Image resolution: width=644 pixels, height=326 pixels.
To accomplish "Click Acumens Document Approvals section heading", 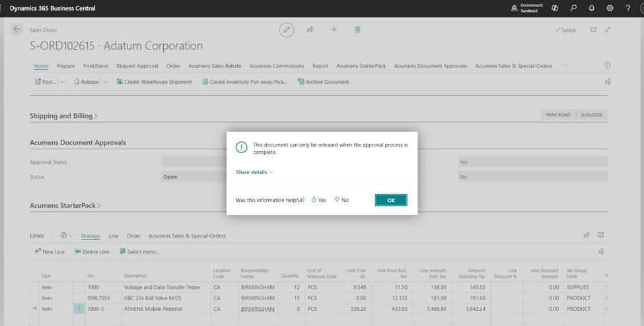I will (x=78, y=143).
